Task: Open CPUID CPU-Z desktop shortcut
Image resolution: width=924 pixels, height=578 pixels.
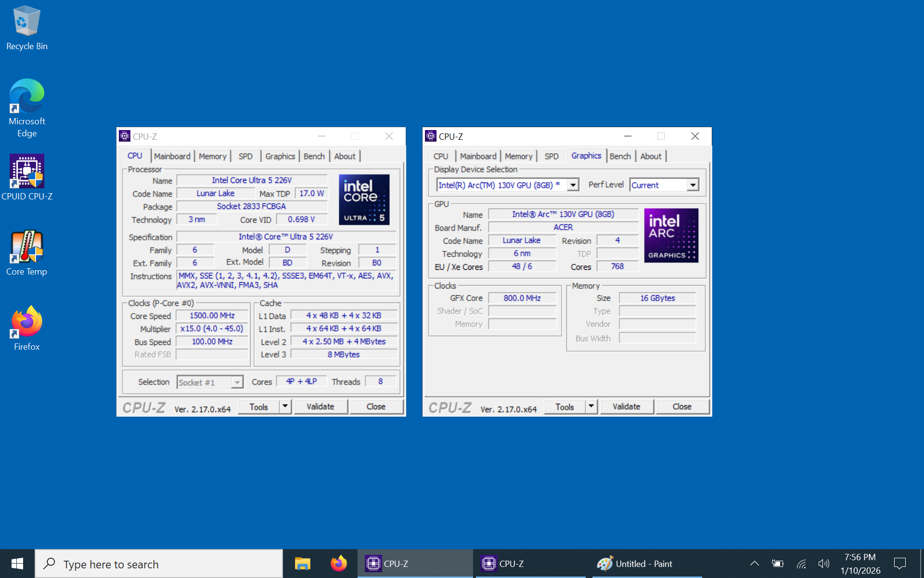Action: tap(26, 177)
